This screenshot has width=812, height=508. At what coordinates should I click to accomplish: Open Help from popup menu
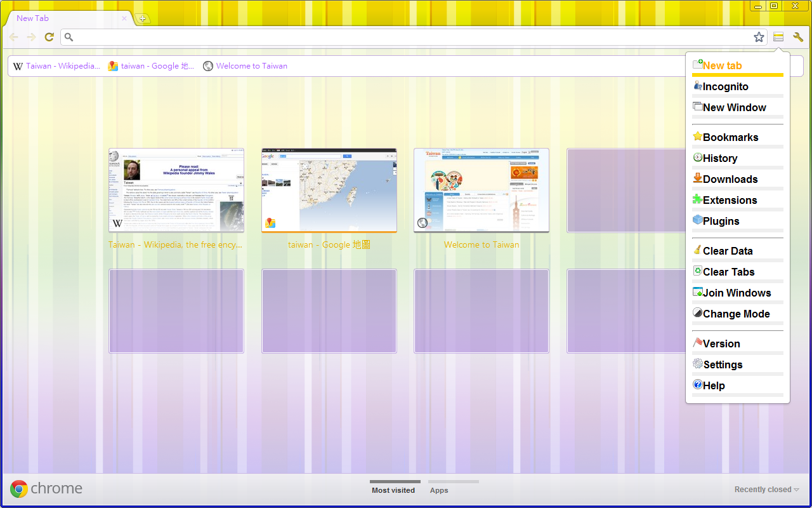(x=738, y=386)
